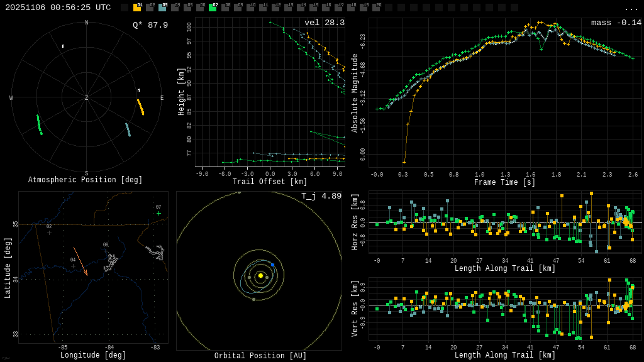This screenshot has width=644, height=362.
Task: Click the yellow Sun in orbital plot
Action: pos(260,275)
